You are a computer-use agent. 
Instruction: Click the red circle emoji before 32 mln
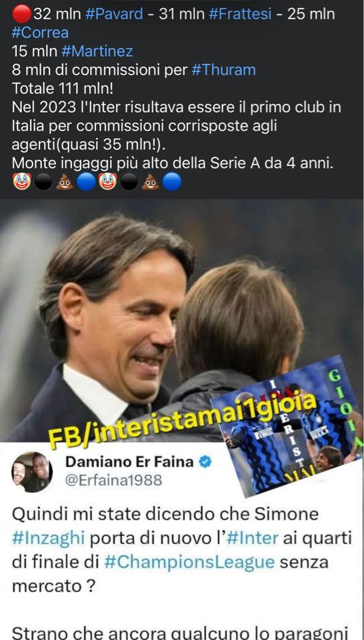click(21, 14)
